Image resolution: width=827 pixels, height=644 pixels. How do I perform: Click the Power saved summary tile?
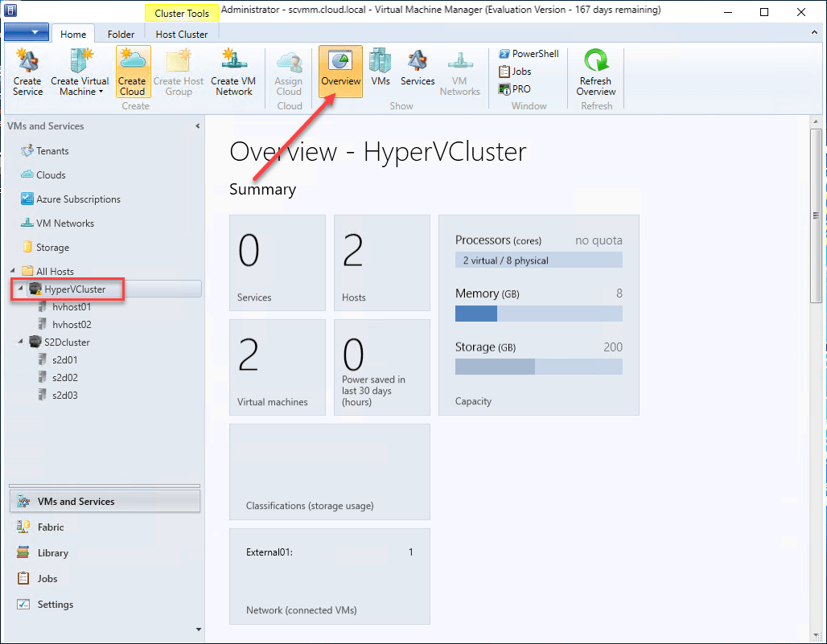tap(382, 367)
